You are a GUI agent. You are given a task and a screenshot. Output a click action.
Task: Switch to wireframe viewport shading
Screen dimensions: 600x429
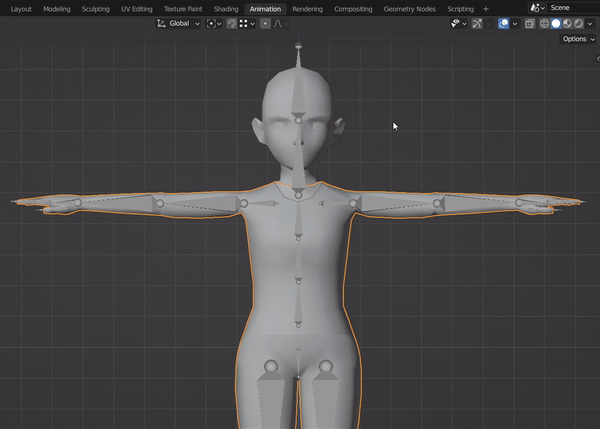pyautogui.click(x=545, y=23)
